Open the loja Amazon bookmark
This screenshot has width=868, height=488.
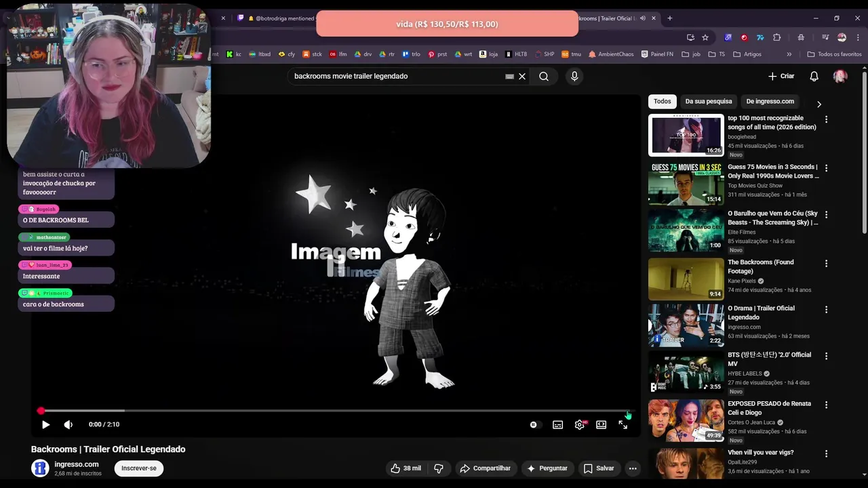point(488,54)
